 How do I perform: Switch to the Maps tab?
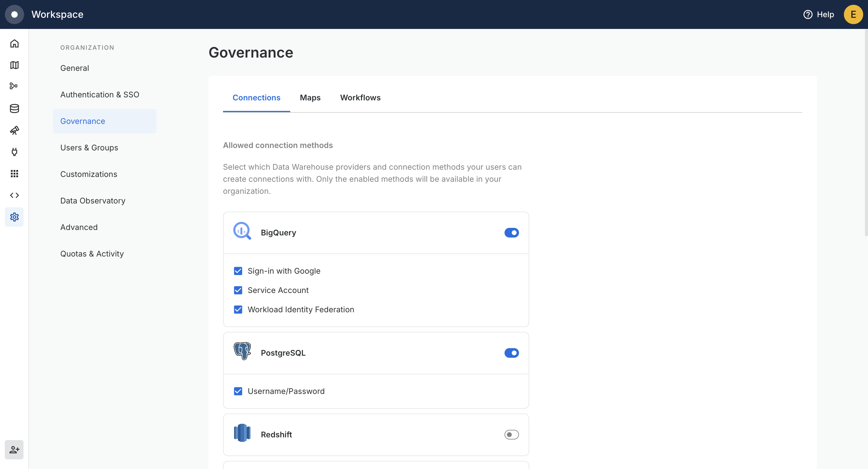pyautogui.click(x=310, y=98)
